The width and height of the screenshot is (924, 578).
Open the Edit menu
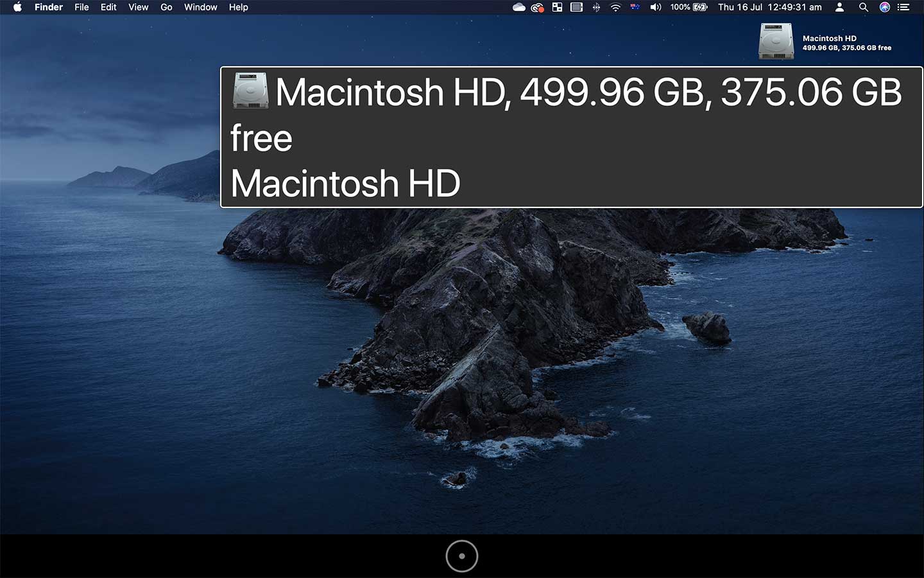(108, 7)
